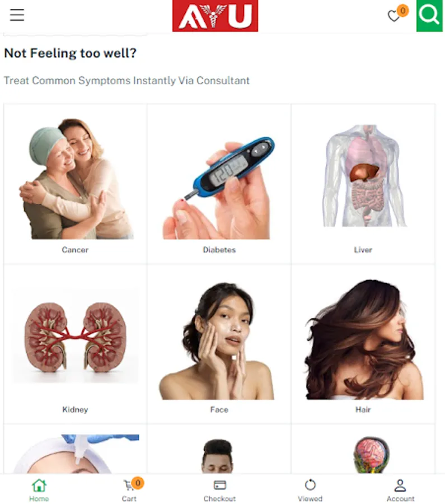Open the Cart icon
This screenshot has width=445, height=504.
(129, 486)
